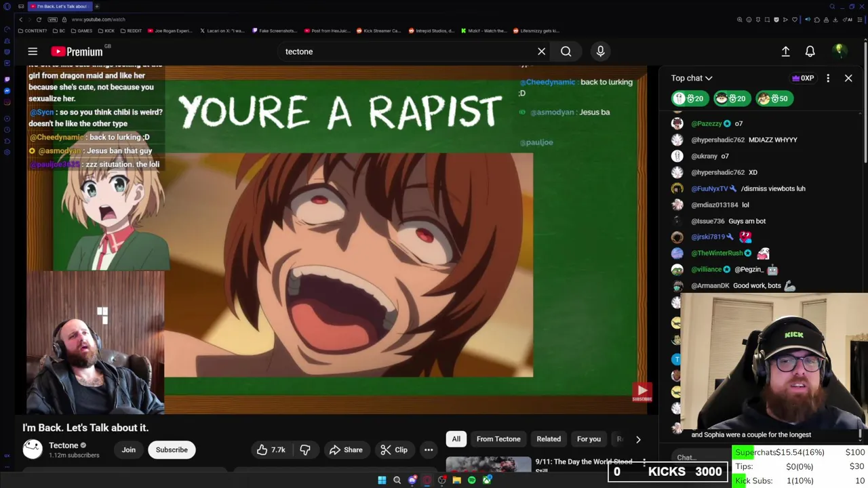This screenshot has width=868, height=488.
Task: Open a new browser tab
Action: coord(97,6)
